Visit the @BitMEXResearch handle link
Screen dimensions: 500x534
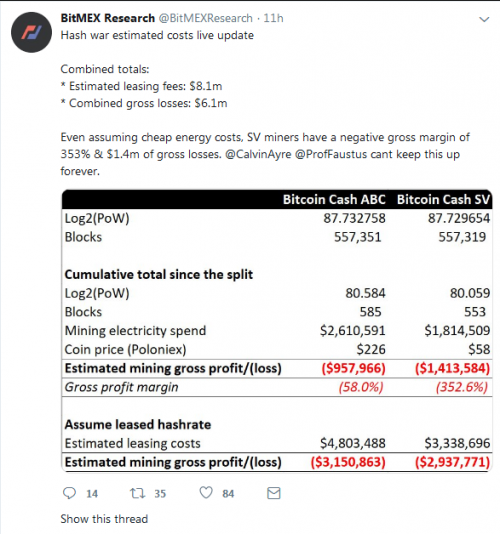pos(206,18)
